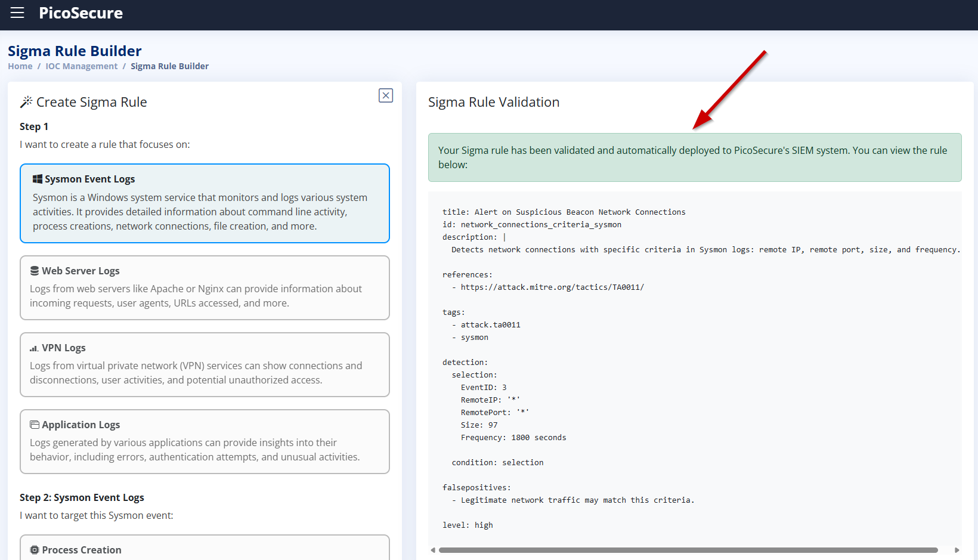The height and width of the screenshot is (560, 978).
Task: Click the 'Frequency: 1800 seconds' line
Action: click(513, 438)
